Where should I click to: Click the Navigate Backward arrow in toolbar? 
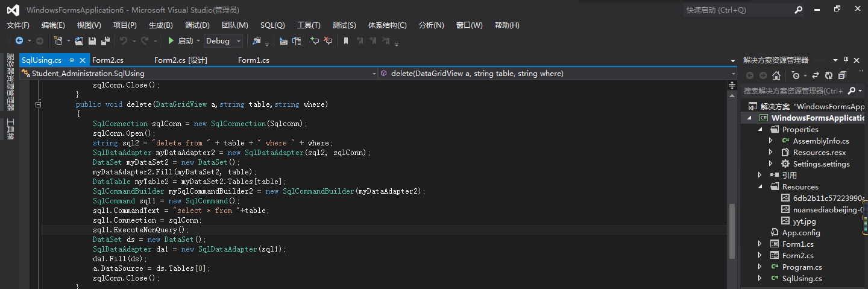(19, 41)
